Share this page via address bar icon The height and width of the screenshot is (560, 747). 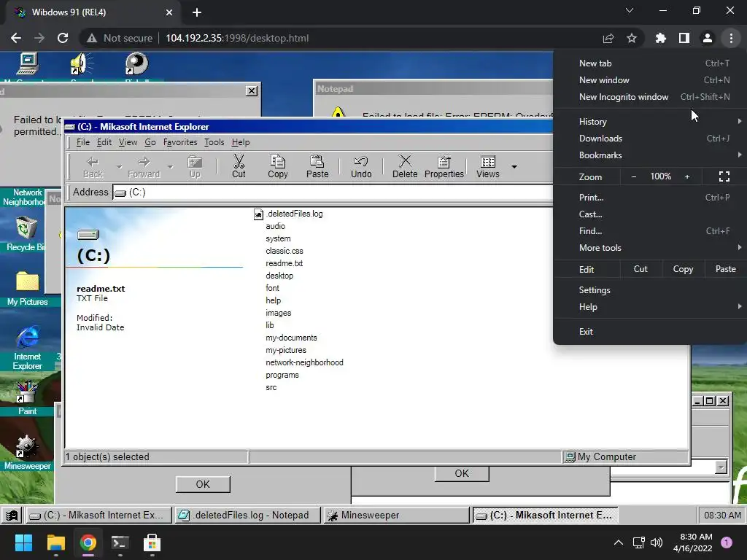pyautogui.click(x=608, y=38)
